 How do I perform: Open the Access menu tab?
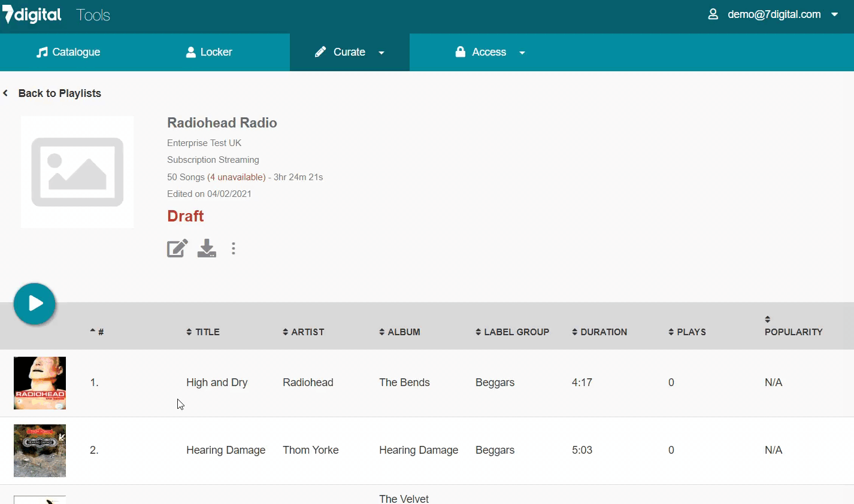[x=489, y=52]
